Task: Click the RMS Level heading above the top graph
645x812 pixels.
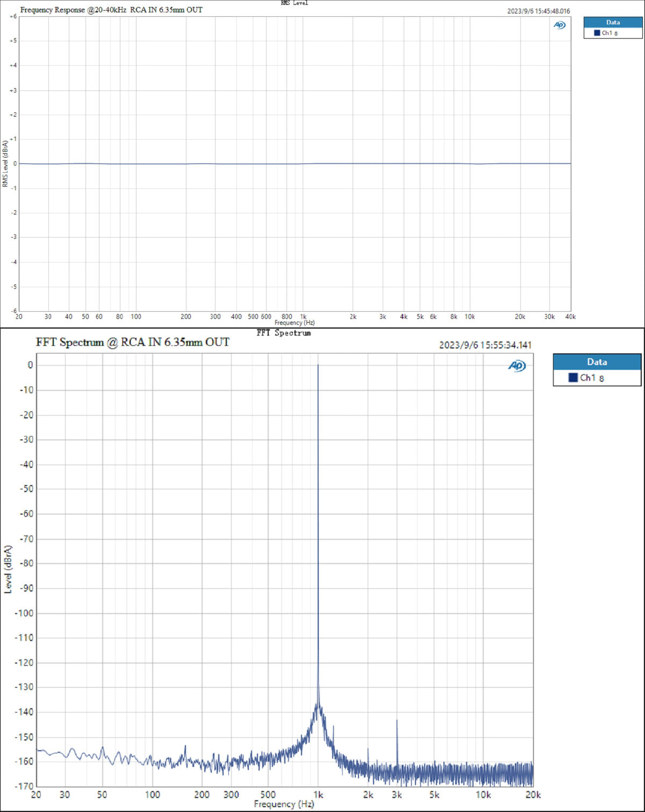Action: 294,3
